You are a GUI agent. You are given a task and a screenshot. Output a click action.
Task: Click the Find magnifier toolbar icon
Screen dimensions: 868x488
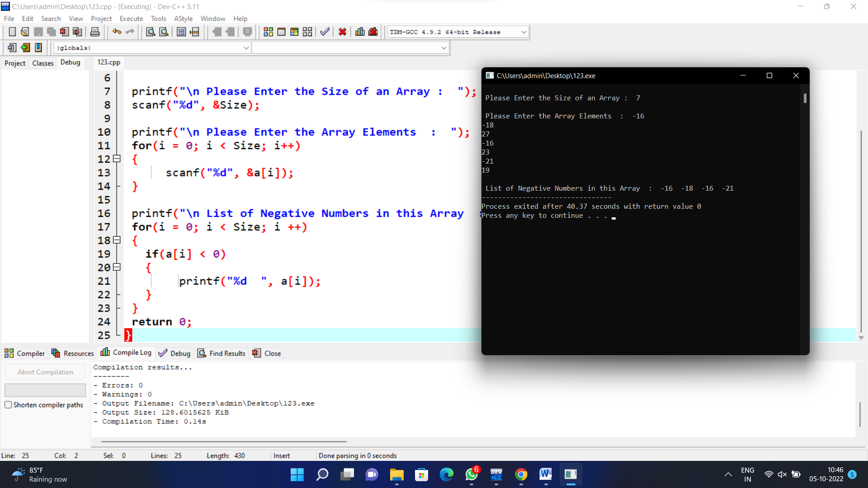click(151, 32)
